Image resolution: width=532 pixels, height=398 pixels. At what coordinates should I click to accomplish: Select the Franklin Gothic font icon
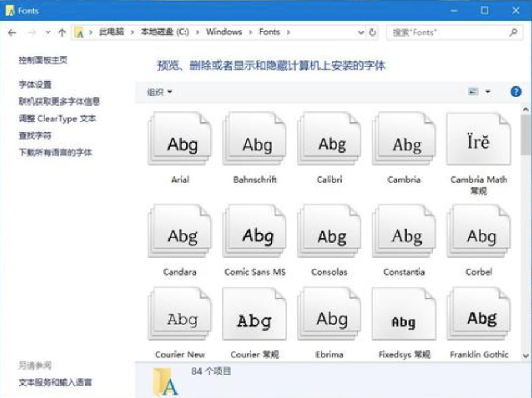tap(479, 314)
